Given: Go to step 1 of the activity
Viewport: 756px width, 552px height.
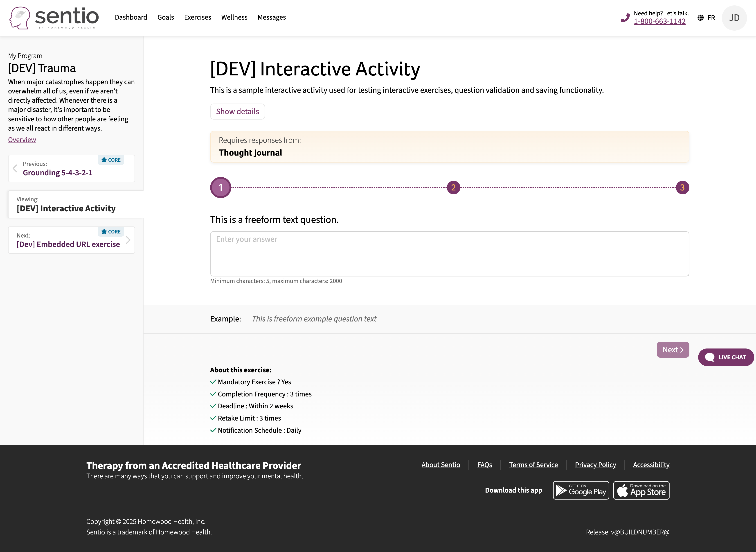Looking at the screenshot, I should point(220,188).
